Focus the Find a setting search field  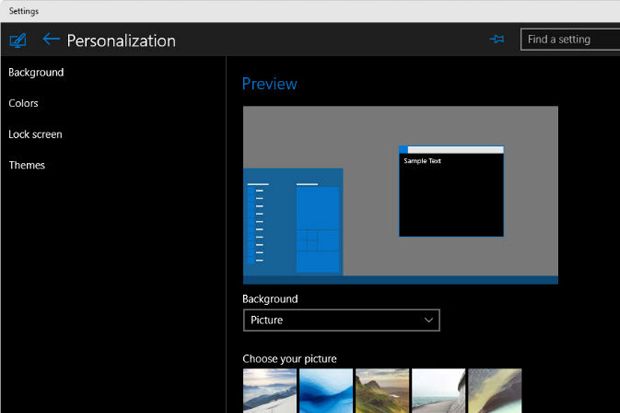[570, 40]
